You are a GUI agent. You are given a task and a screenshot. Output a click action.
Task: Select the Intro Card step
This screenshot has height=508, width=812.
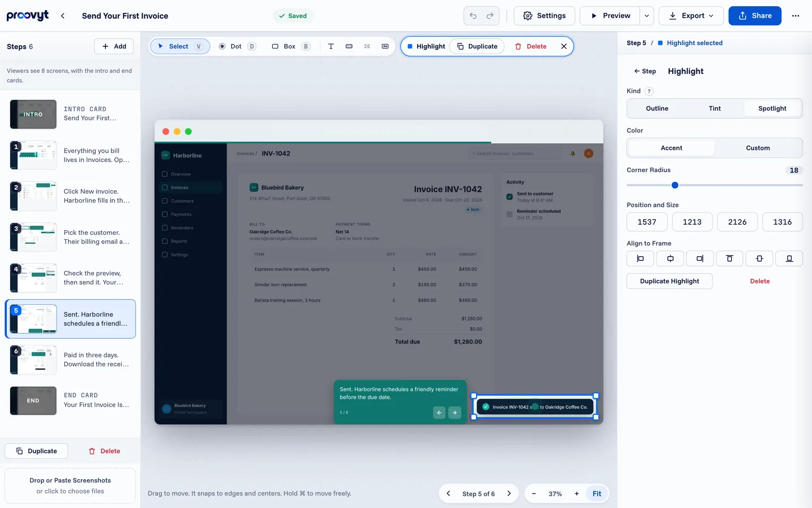[70, 114]
